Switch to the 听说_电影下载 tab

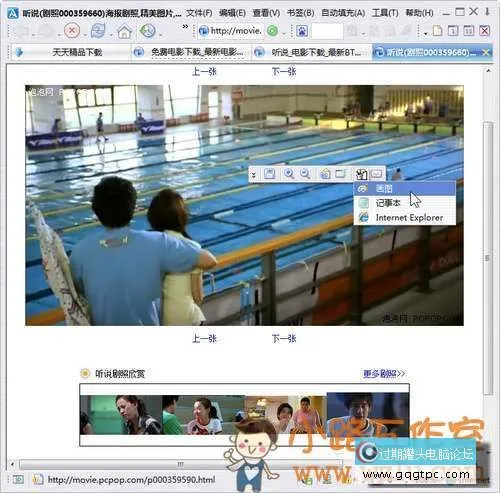(x=312, y=52)
